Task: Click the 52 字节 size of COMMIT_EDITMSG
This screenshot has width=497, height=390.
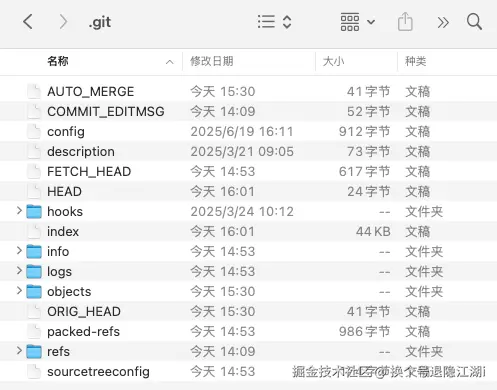Action: tap(369, 112)
